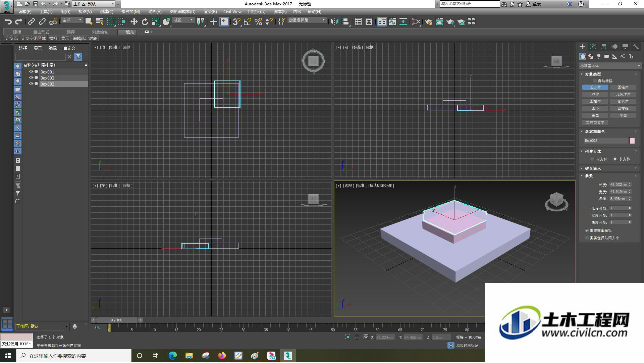Open the 全部 selection filter dropdown
Viewport: 644px width, 363px height.
[x=72, y=20]
